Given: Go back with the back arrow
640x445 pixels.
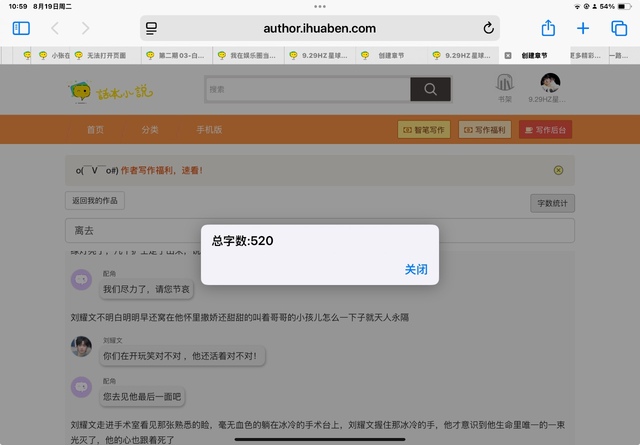Looking at the screenshot, I should [x=55, y=28].
